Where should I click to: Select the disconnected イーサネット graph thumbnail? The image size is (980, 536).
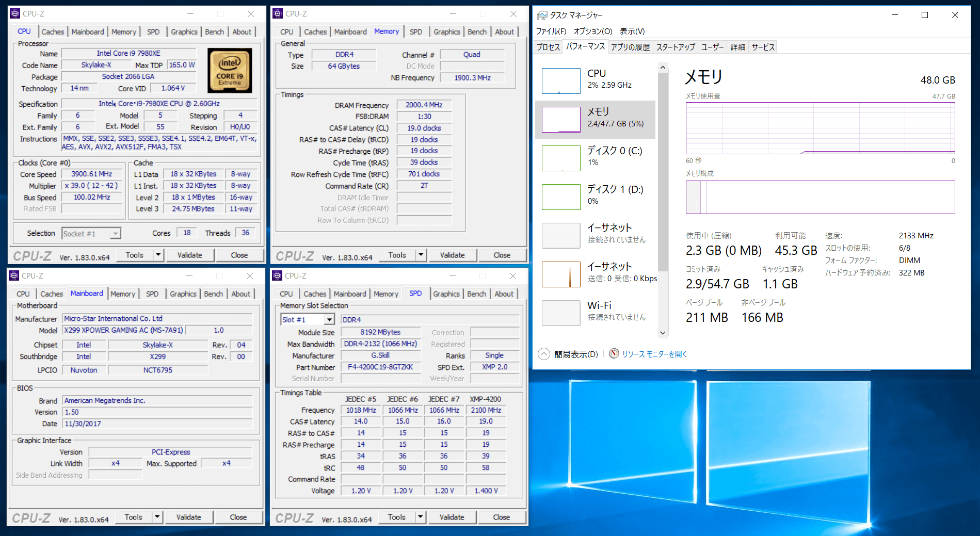click(x=561, y=236)
